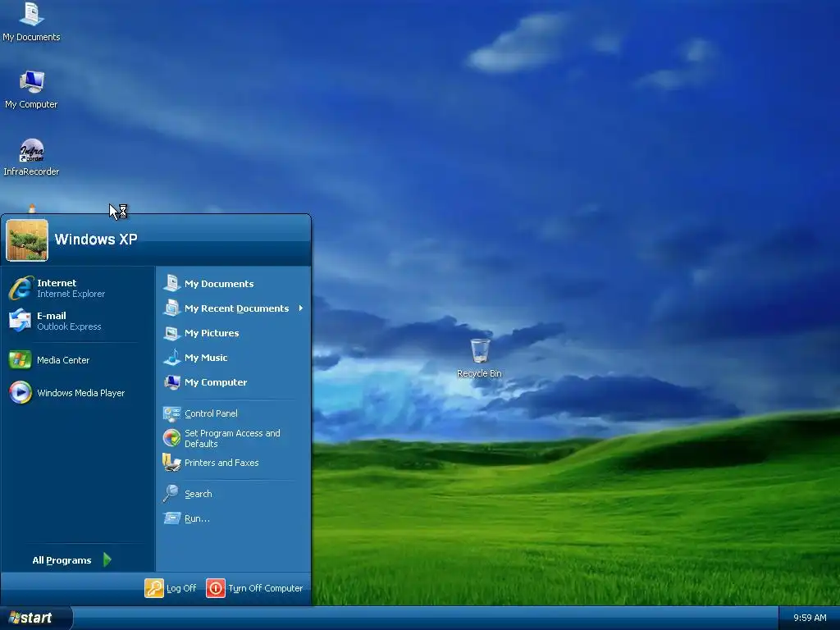840x630 pixels.
Task: Expand the My Recent Documents submenu arrow
Action: coord(301,308)
